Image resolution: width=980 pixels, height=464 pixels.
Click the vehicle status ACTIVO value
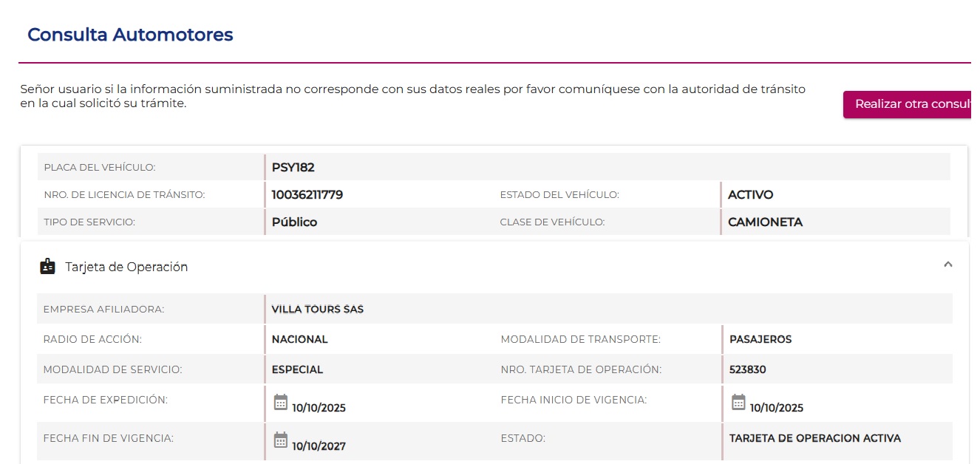[750, 195]
